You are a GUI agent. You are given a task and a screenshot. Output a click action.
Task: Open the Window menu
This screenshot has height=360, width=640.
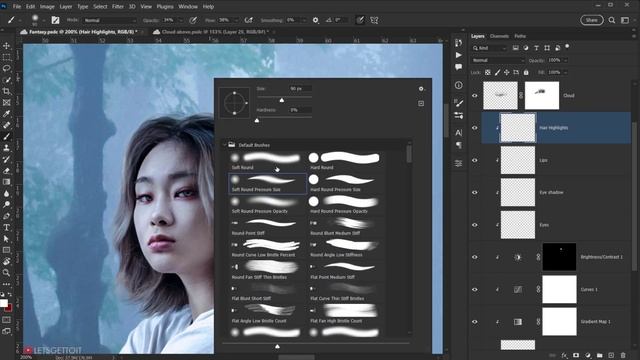coord(188,7)
